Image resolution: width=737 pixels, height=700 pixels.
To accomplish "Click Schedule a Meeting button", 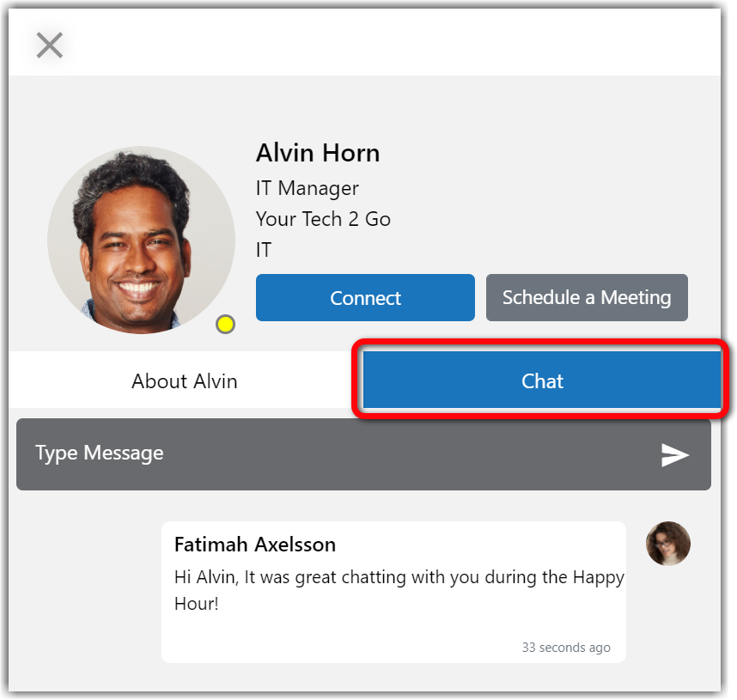I will [x=587, y=298].
